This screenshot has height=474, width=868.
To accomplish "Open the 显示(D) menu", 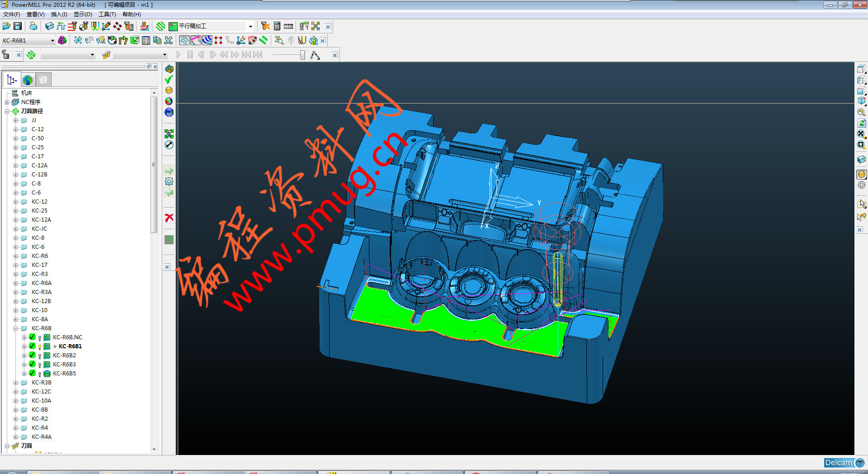I will pos(83,14).
